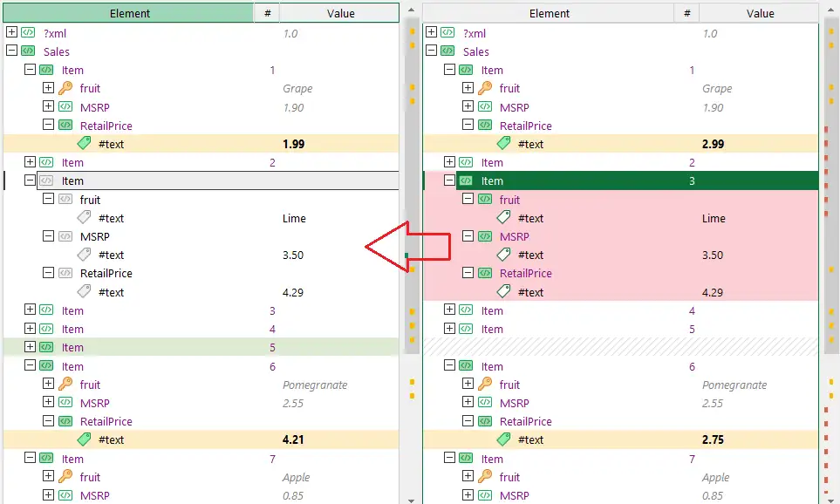
Task: Click left pane scrollbar up arrow
Action: tap(411, 10)
